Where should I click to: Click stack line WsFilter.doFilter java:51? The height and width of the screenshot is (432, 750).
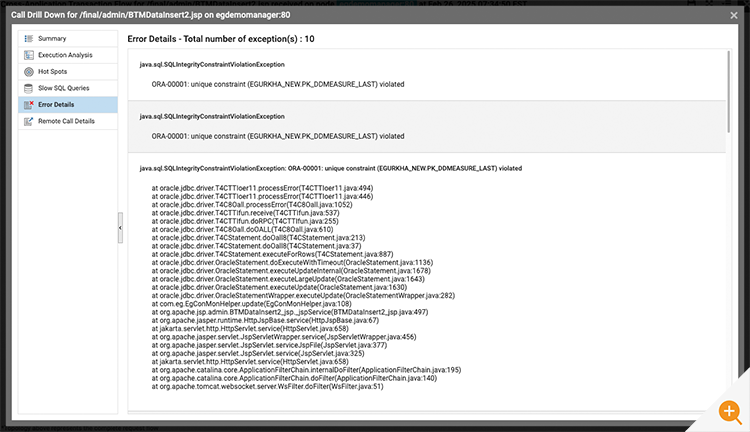click(x=267, y=387)
